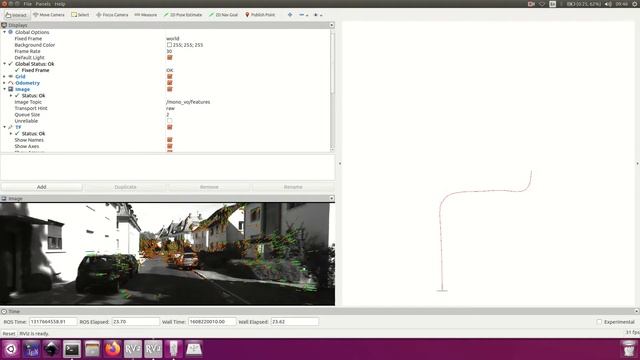The width and height of the screenshot is (640, 360).
Task: Open the Help menu
Action: (60, 4)
